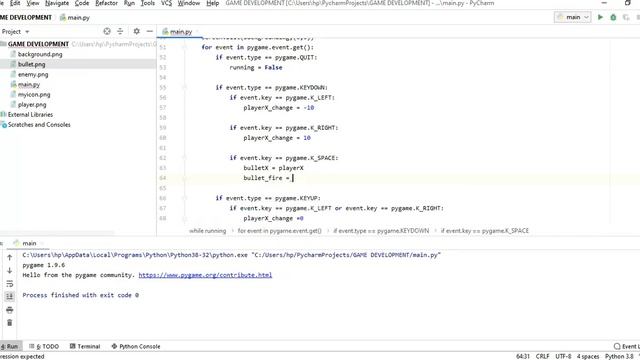
Task: Open the Code menu
Action: (x=82, y=3)
